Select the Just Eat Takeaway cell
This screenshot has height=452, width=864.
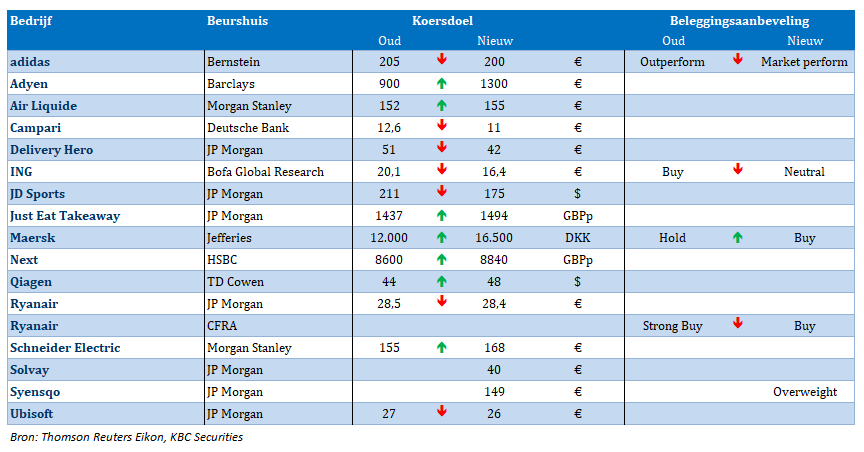[x=106, y=216]
